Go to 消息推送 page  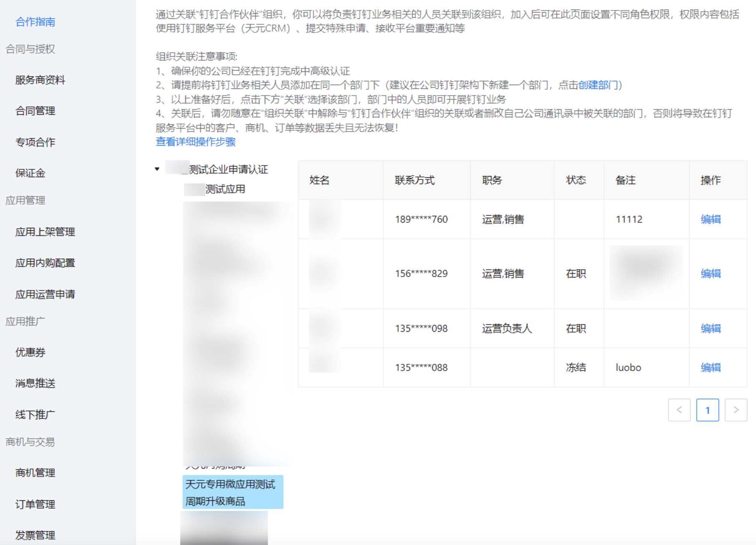point(35,383)
